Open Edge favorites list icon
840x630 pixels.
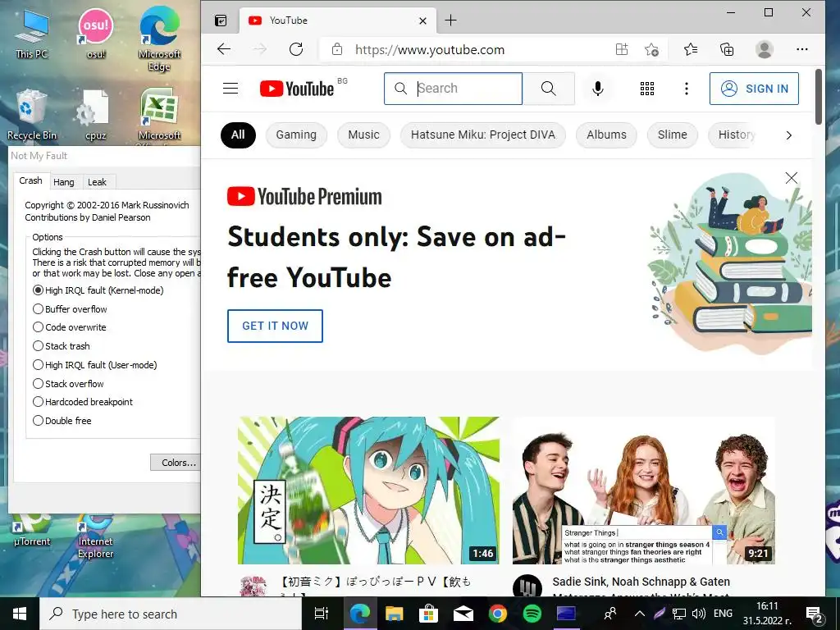pos(691,49)
